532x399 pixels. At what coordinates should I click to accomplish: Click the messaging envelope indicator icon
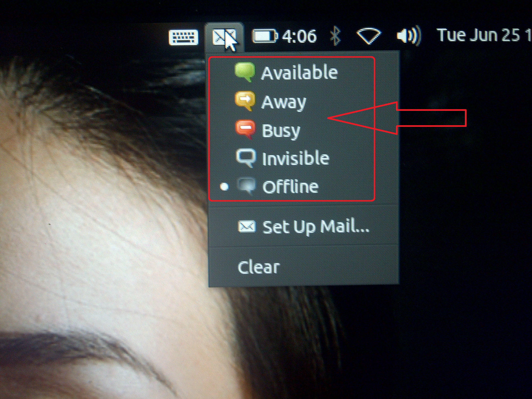[x=224, y=37]
